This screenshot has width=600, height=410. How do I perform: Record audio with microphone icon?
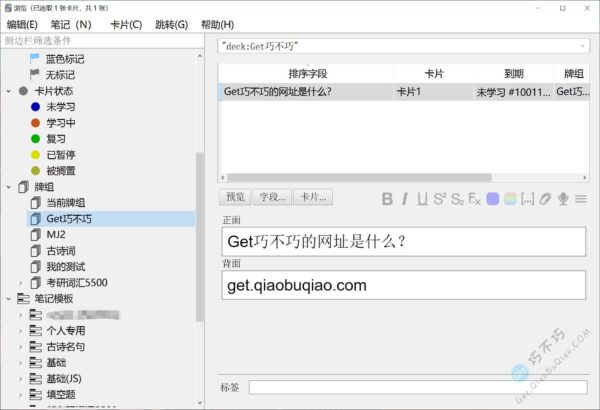563,199
